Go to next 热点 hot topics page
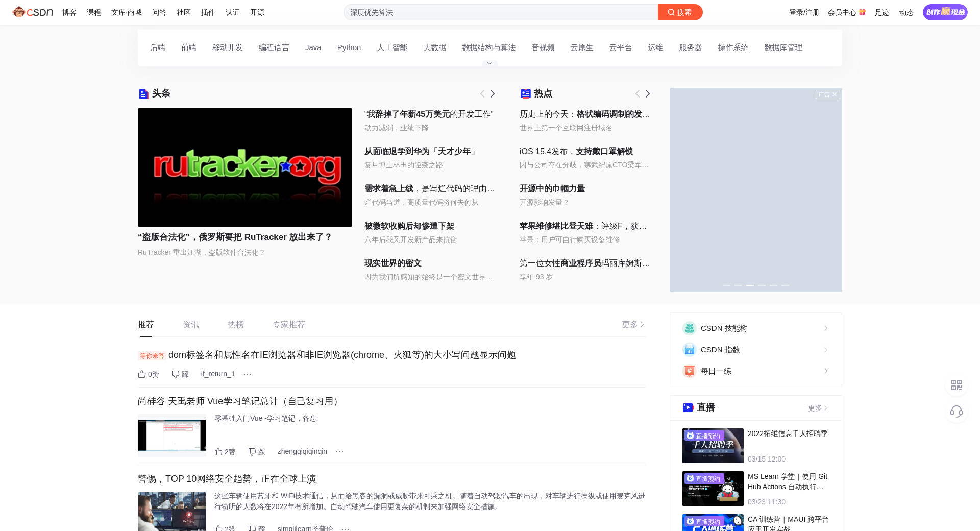Image resolution: width=980 pixels, height=531 pixels. [648, 94]
